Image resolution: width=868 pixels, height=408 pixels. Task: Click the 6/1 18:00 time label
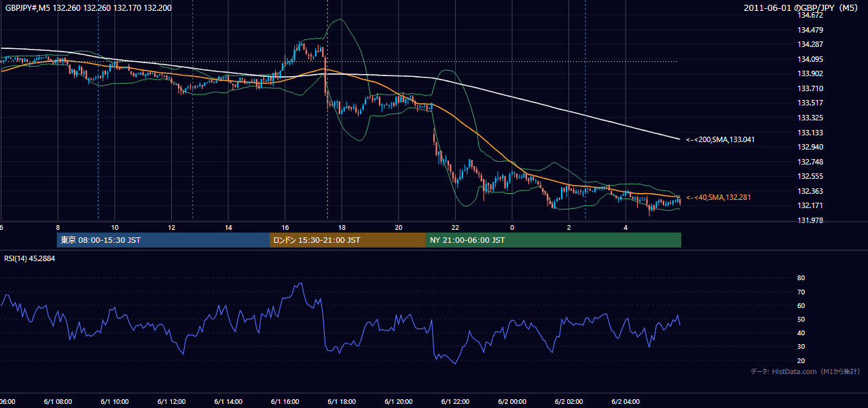pos(342,401)
